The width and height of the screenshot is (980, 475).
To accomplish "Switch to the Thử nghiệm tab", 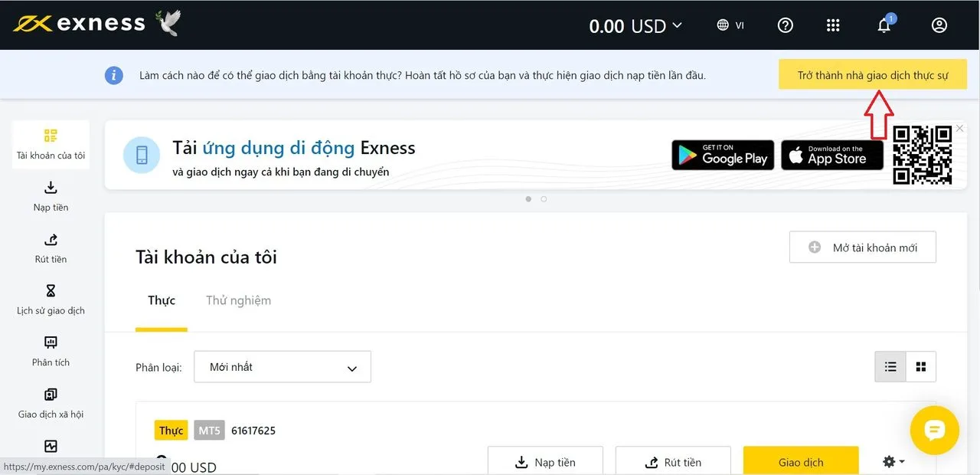I will click(x=238, y=300).
